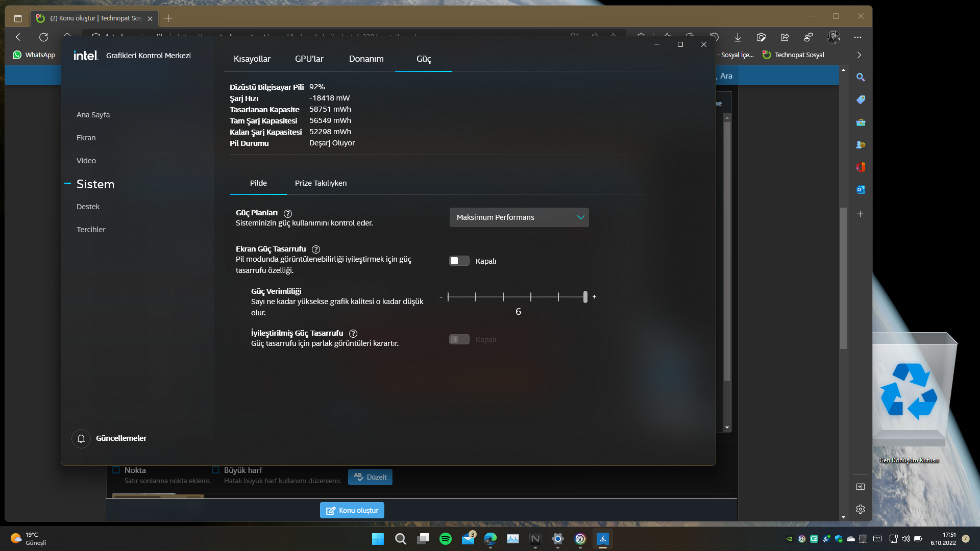
Task: Click help icon beside Ekran Güç Tasarrufu
Action: tap(316, 249)
